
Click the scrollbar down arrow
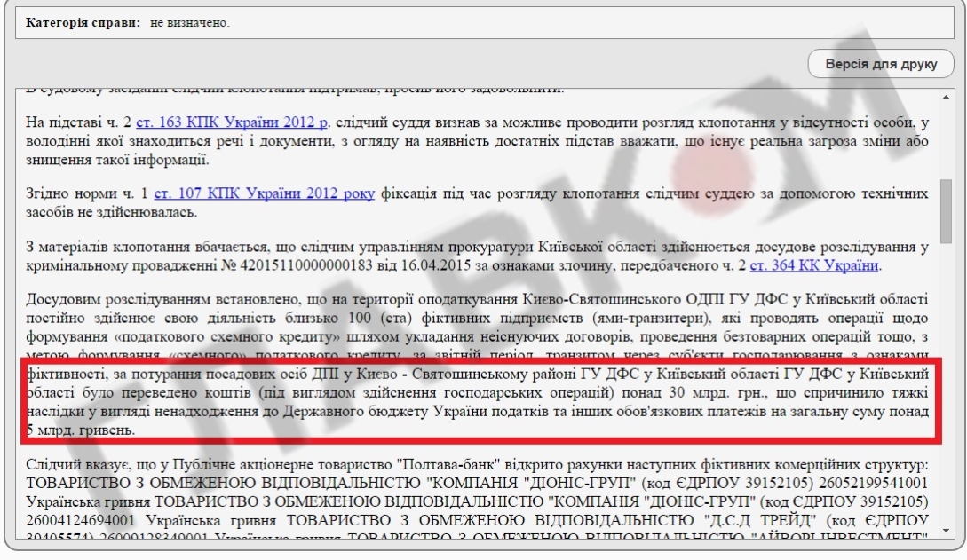click(947, 530)
